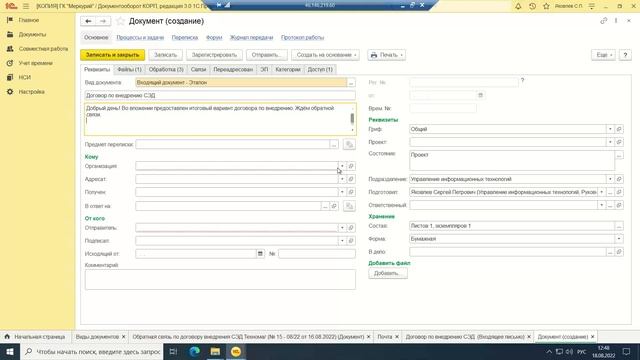
Task: Open the В дело field's linked record
Action: point(619,252)
